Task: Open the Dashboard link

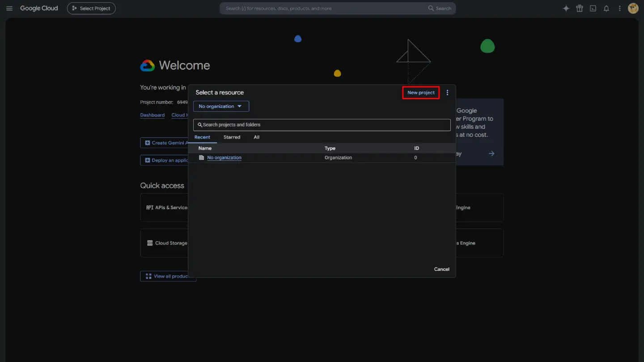Action: (153, 115)
